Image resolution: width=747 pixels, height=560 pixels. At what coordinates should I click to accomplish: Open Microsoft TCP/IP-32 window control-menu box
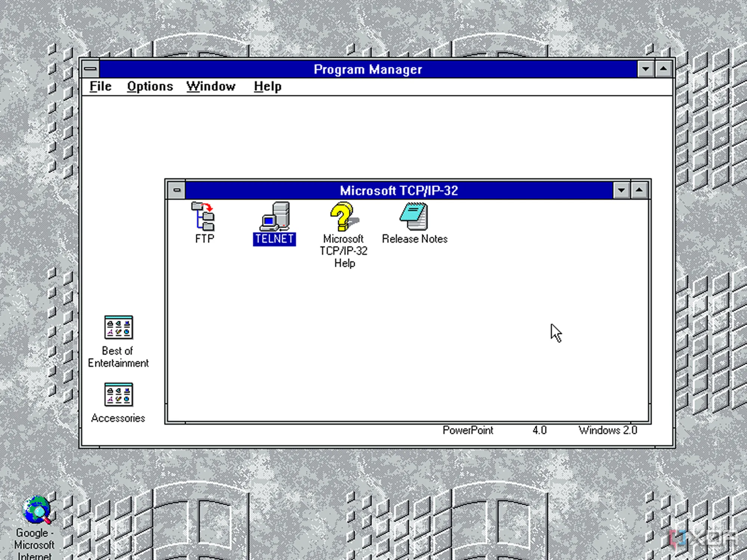pos(177,190)
